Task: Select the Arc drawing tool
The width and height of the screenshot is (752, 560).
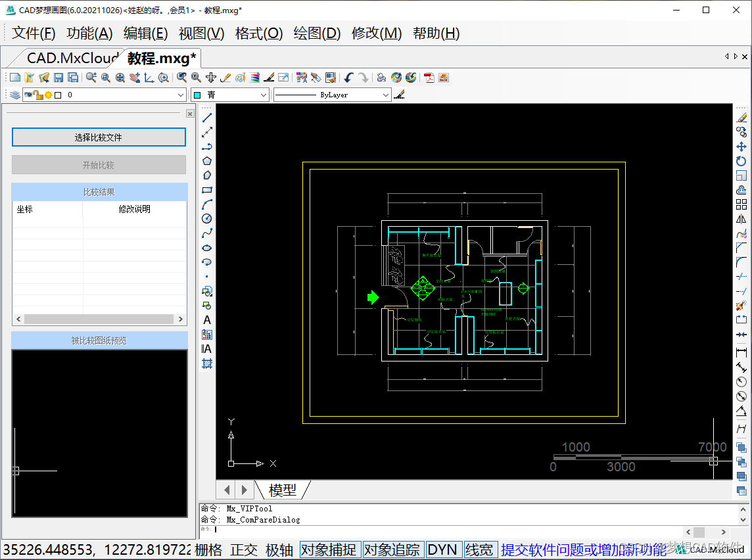Action: point(207,204)
